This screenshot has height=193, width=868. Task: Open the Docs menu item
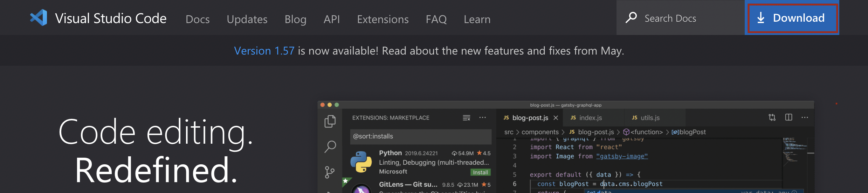click(198, 19)
